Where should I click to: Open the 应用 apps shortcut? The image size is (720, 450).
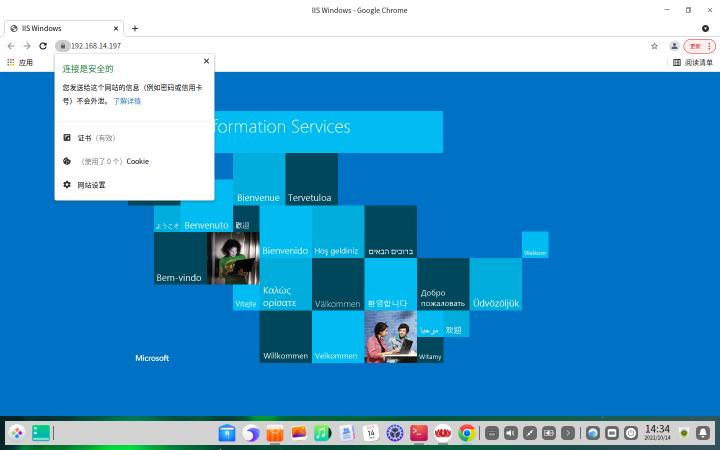[20, 62]
